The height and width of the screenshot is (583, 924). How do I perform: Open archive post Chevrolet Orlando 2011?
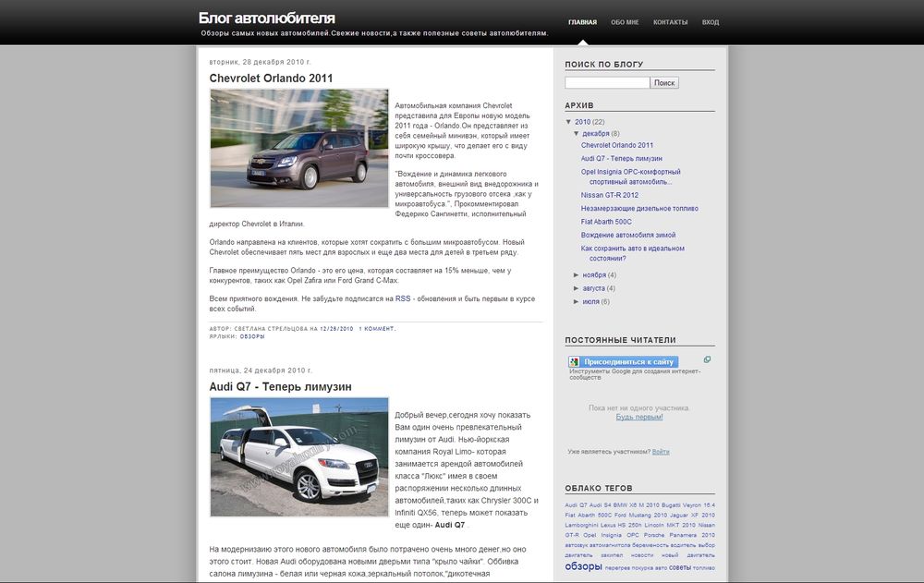[617, 145]
